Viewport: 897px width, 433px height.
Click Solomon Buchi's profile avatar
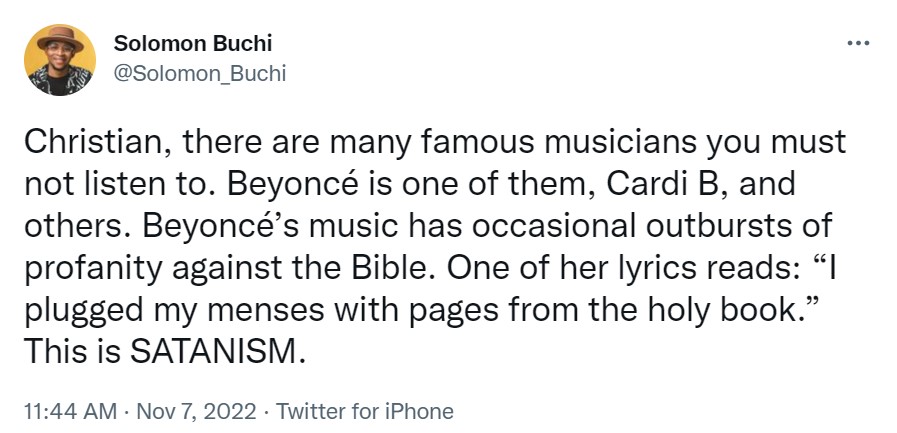(x=60, y=60)
